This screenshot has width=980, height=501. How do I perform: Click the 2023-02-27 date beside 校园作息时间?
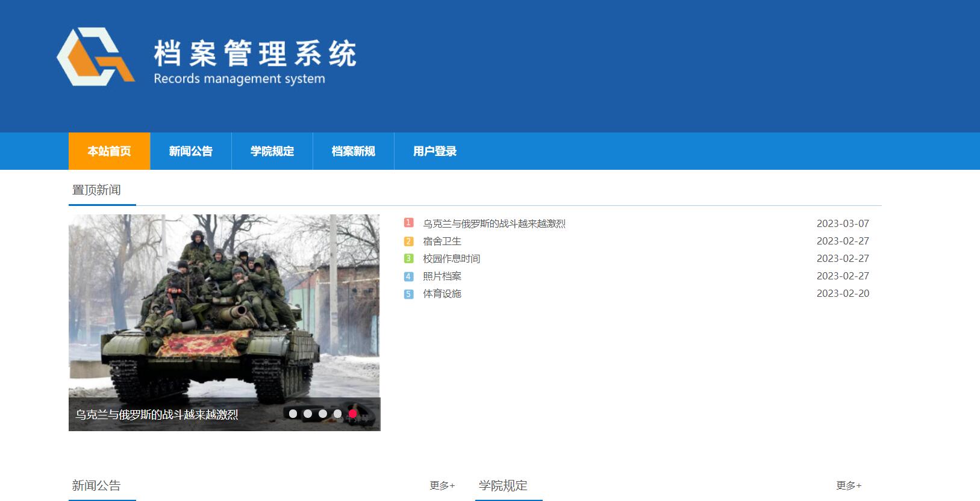coord(843,258)
